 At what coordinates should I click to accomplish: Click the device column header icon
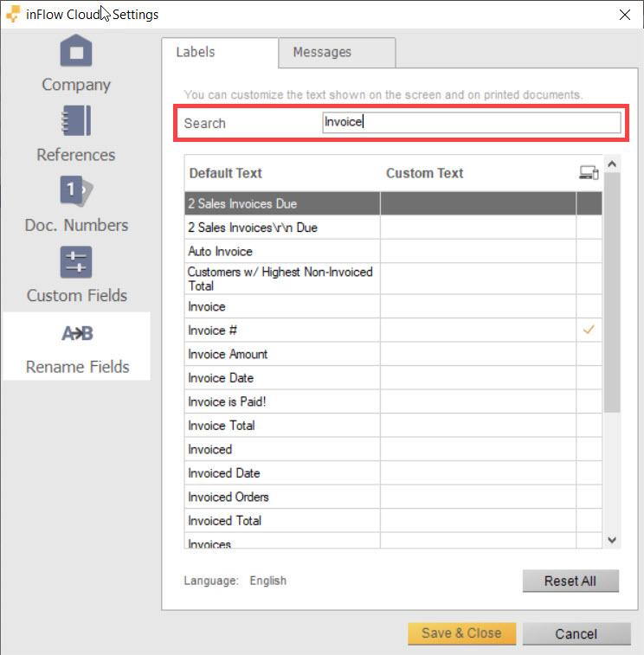point(589,172)
